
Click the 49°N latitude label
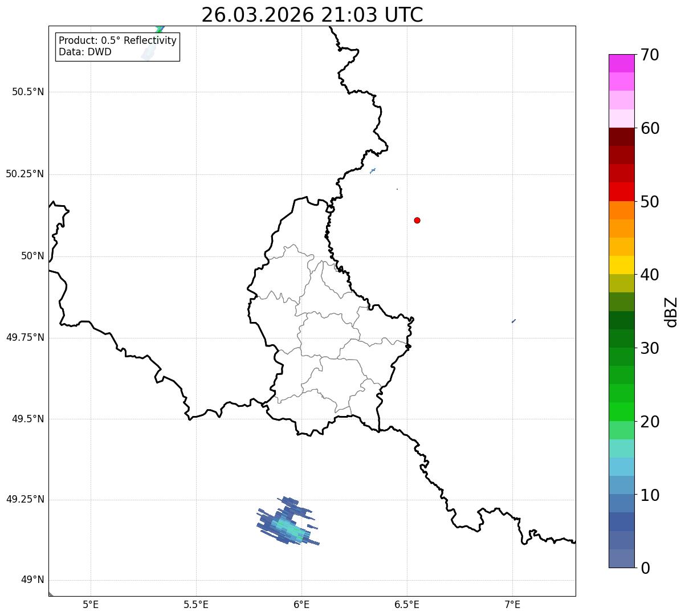coord(32,580)
